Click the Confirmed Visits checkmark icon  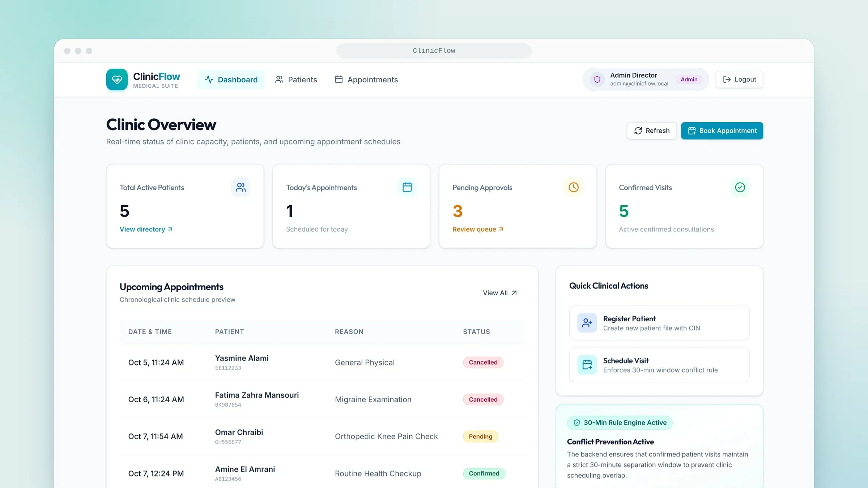pos(740,187)
